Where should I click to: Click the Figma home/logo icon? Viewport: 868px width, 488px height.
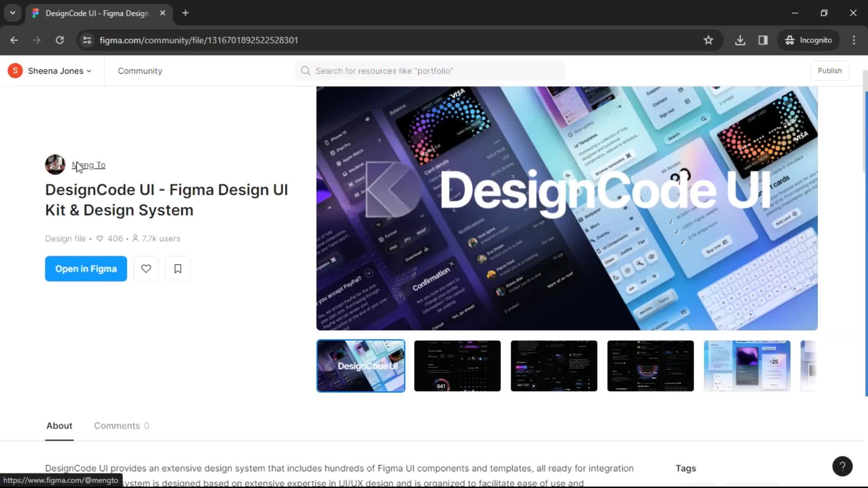pyautogui.click(x=36, y=13)
